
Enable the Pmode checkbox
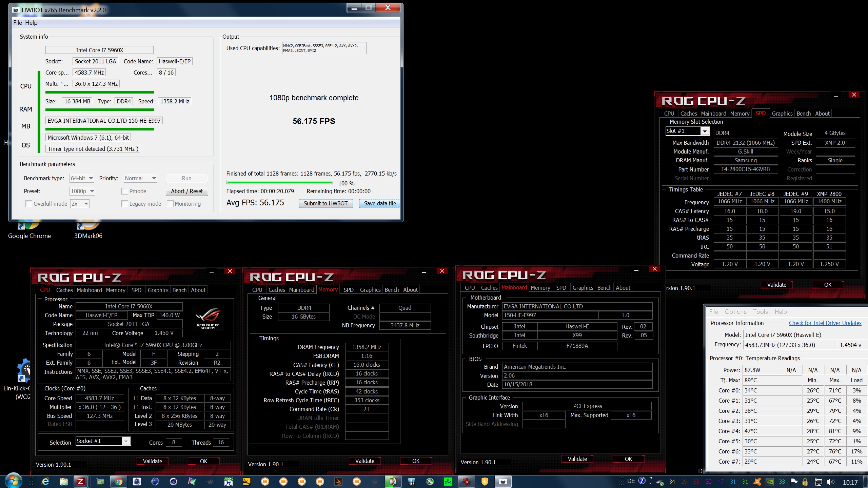tap(125, 191)
